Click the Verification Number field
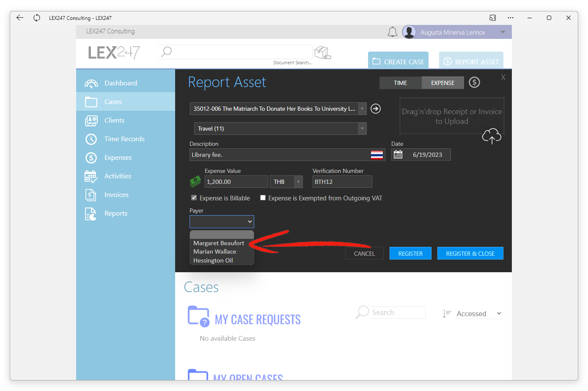The image size is (588, 391). 342,182
